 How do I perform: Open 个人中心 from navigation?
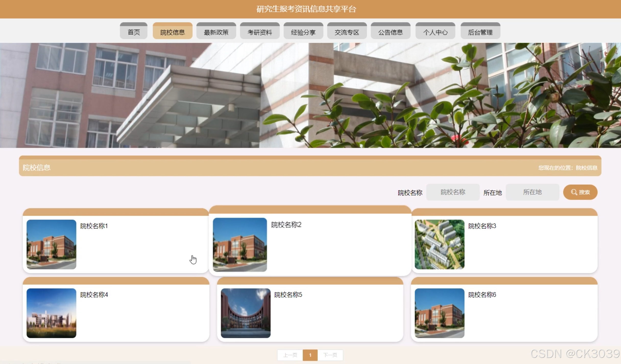pyautogui.click(x=435, y=32)
